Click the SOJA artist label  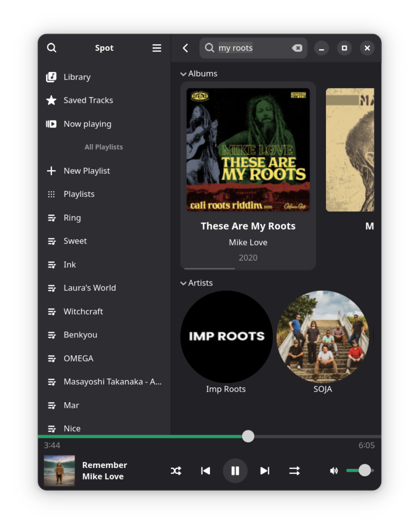323,389
